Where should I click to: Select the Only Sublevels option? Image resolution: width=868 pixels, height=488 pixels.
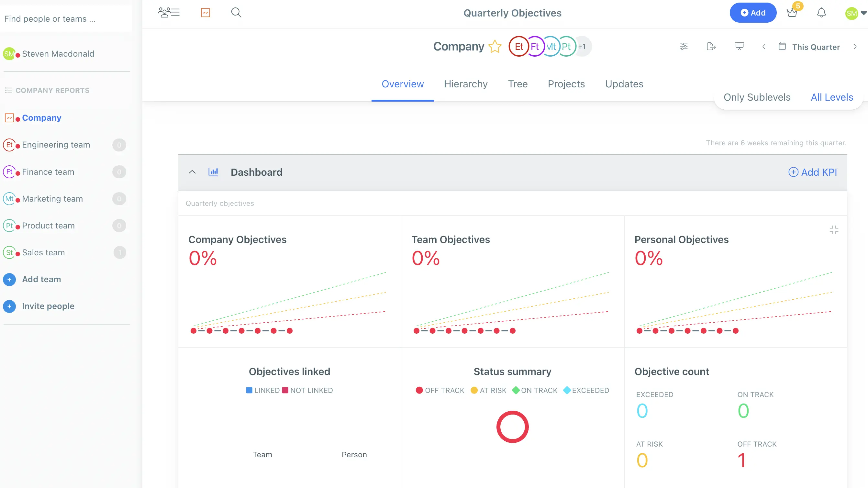(757, 97)
